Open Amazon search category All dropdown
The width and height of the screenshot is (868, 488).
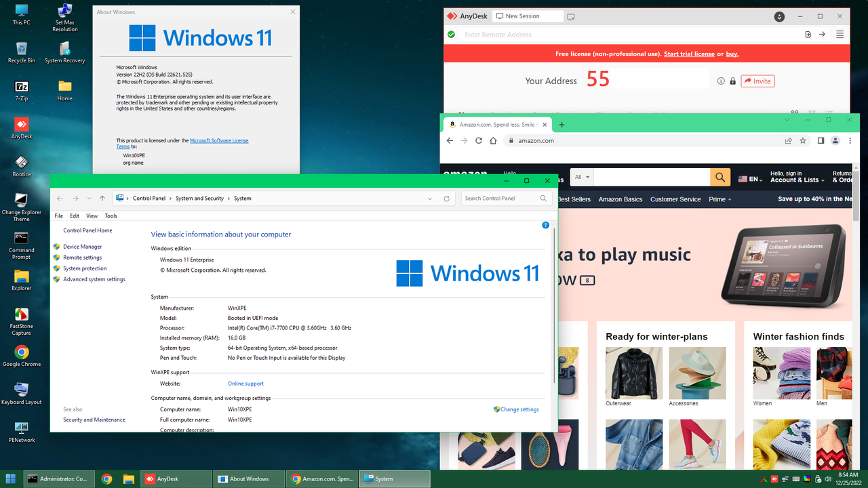(x=583, y=178)
